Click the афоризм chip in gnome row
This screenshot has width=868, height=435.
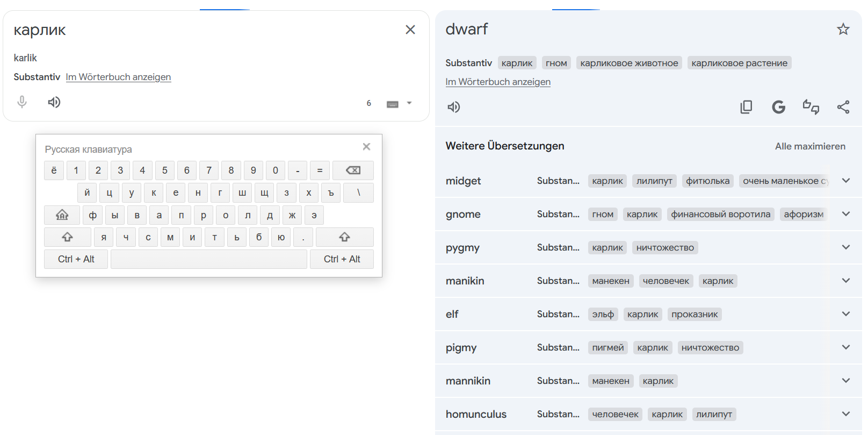(x=804, y=214)
